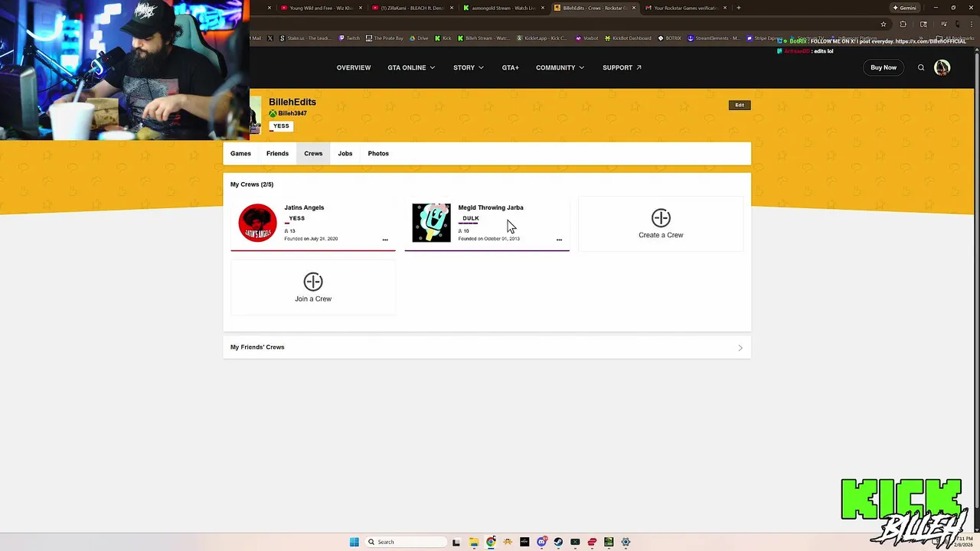Bookmark this page with star icon
Screen dimensions: 980x551
883,24
